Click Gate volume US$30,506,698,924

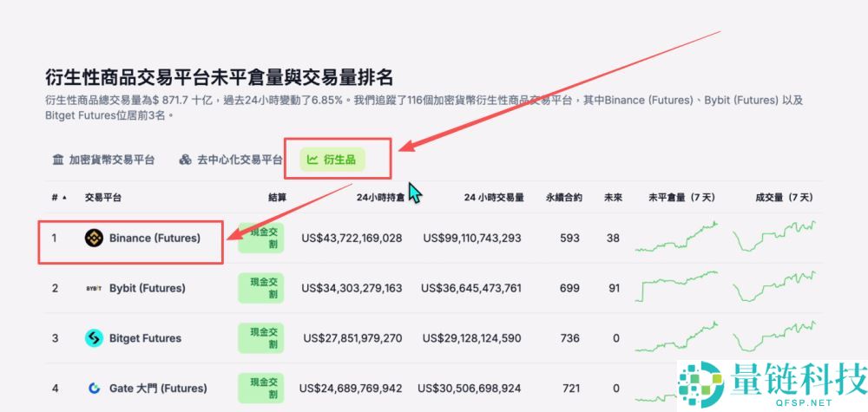470,389
